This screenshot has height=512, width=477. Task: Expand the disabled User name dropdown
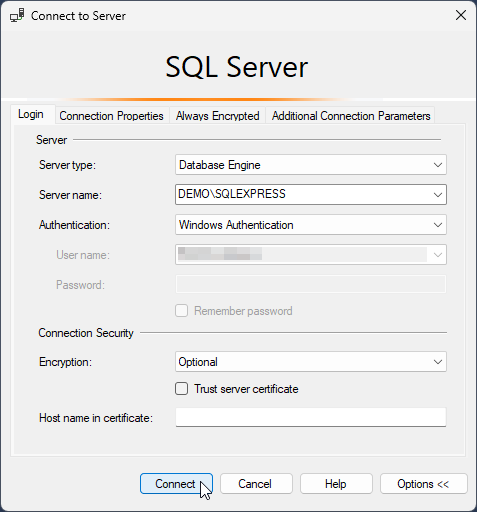point(438,255)
